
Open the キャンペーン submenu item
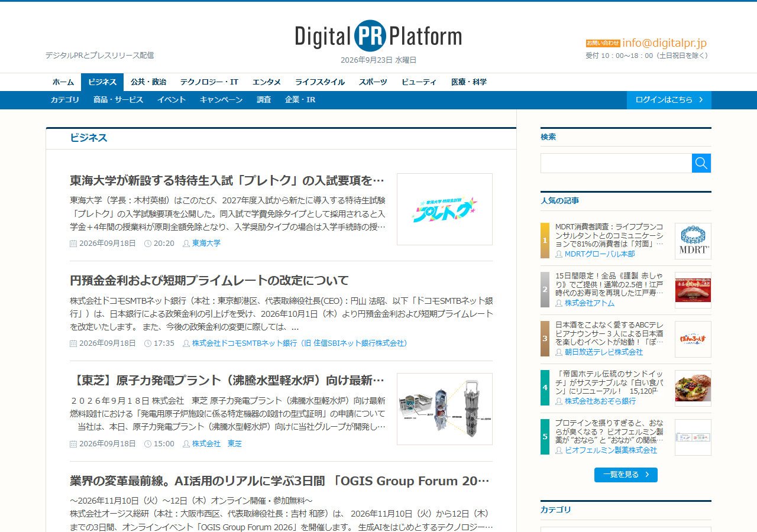221,100
